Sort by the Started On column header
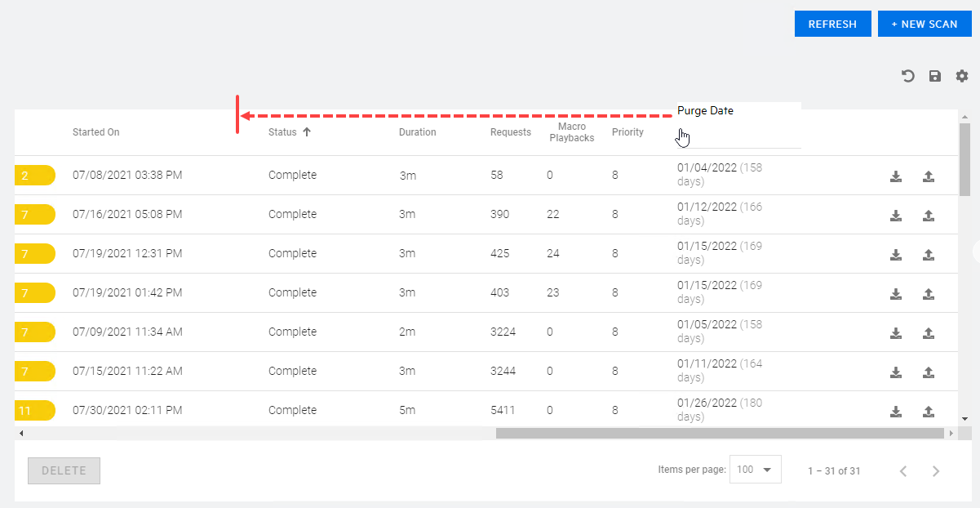This screenshot has height=508, width=980. (95, 132)
